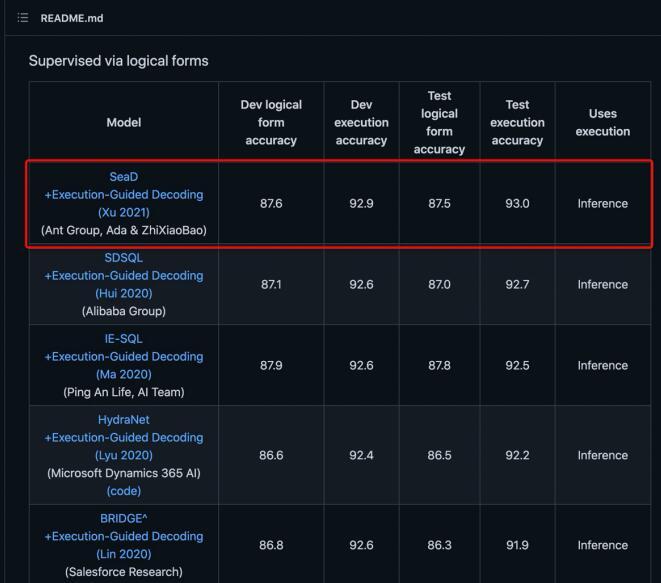The width and height of the screenshot is (661, 583).
Task: Open the SDSQL model link
Action: 124,258
